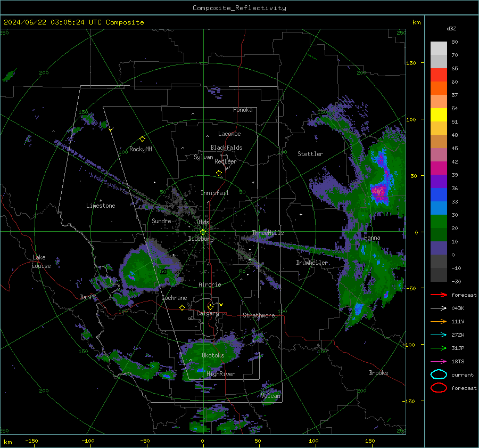Click the yellow diamond marker above RedDeer
The image size is (479, 448).
[219, 173]
